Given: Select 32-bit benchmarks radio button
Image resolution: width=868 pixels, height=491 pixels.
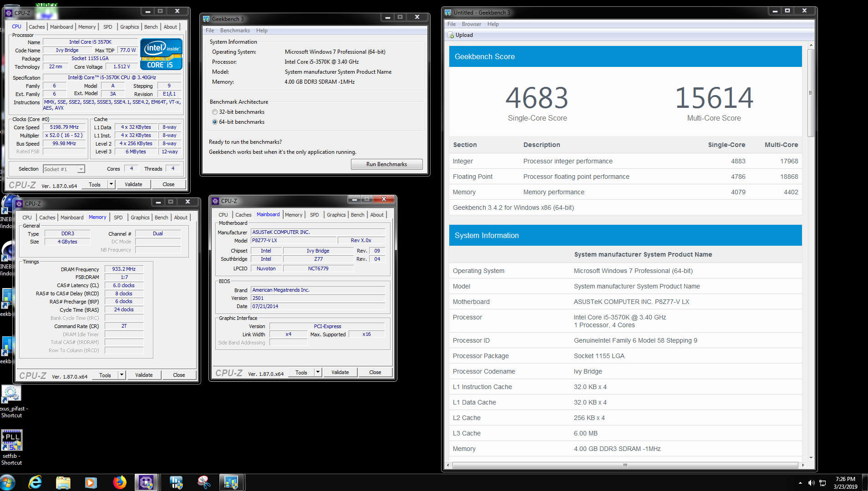Looking at the screenshot, I should point(215,112).
